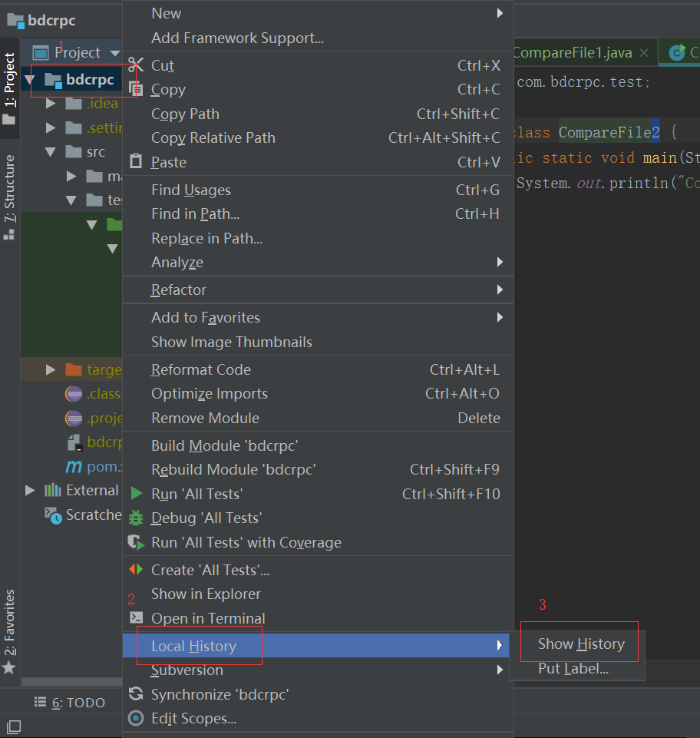This screenshot has width=700, height=738.
Task: Click the Run 'All Tests' with Coverage icon
Action: pos(135,543)
